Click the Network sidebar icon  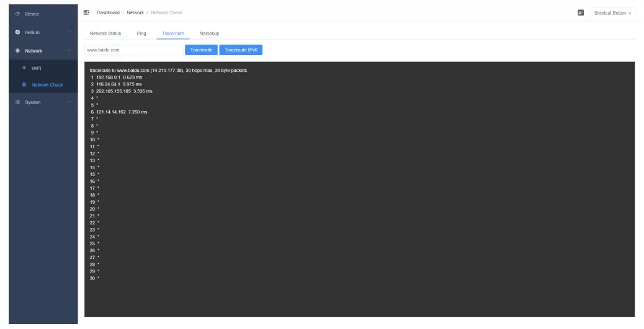coord(17,51)
